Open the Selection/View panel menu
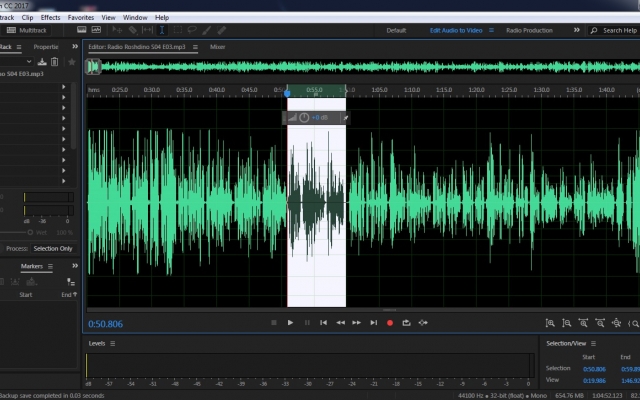 coord(593,344)
